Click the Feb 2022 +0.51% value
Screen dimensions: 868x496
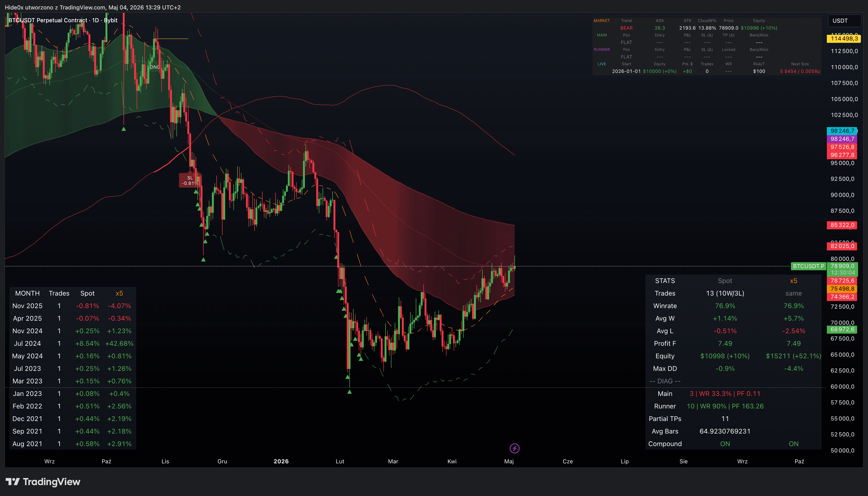point(87,406)
